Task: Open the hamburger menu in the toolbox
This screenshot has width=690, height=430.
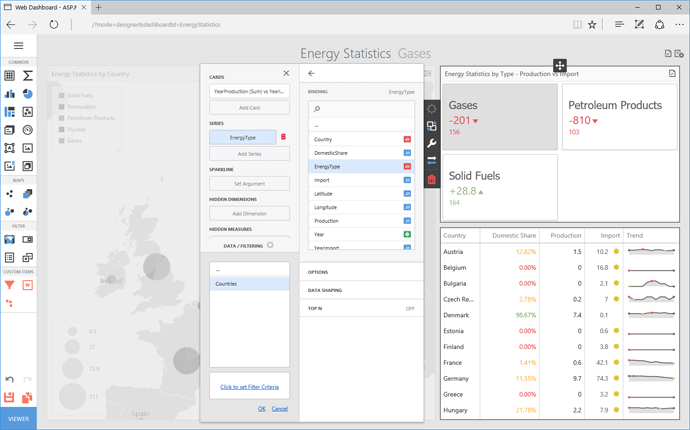Action: click(x=18, y=46)
